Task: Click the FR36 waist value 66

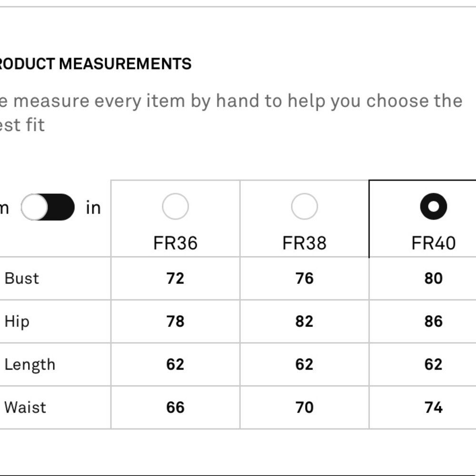Action: pyautogui.click(x=175, y=407)
